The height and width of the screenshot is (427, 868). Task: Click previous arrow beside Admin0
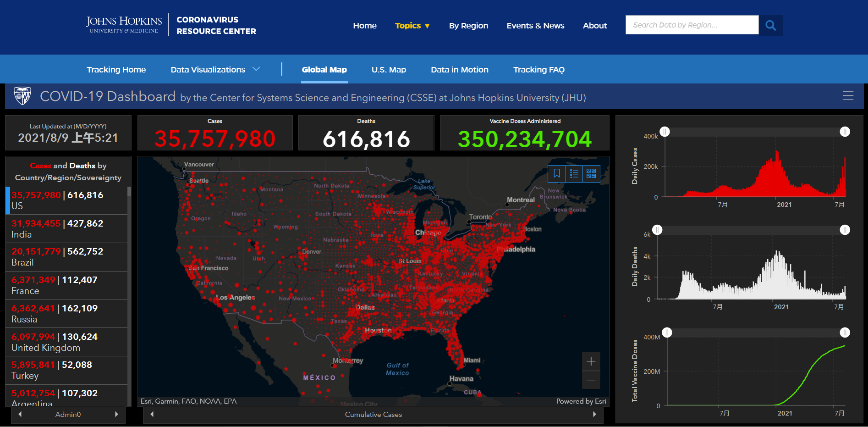pos(20,414)
